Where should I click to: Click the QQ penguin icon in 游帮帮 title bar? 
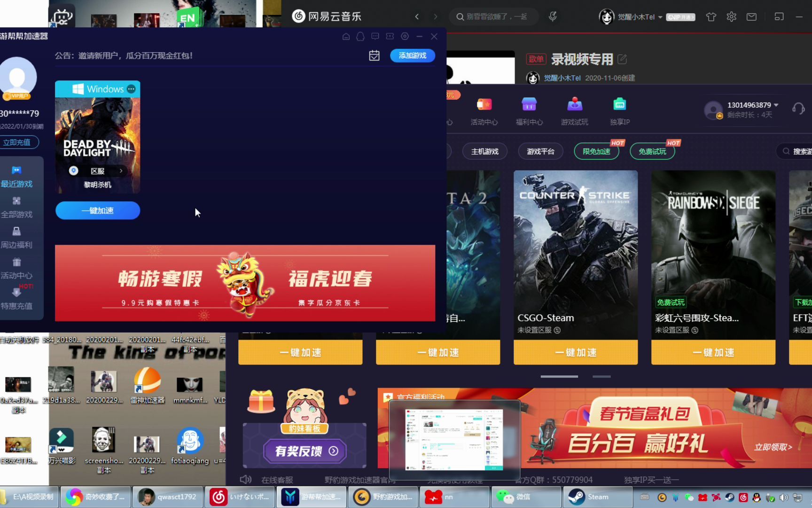(x=360, y=36)
